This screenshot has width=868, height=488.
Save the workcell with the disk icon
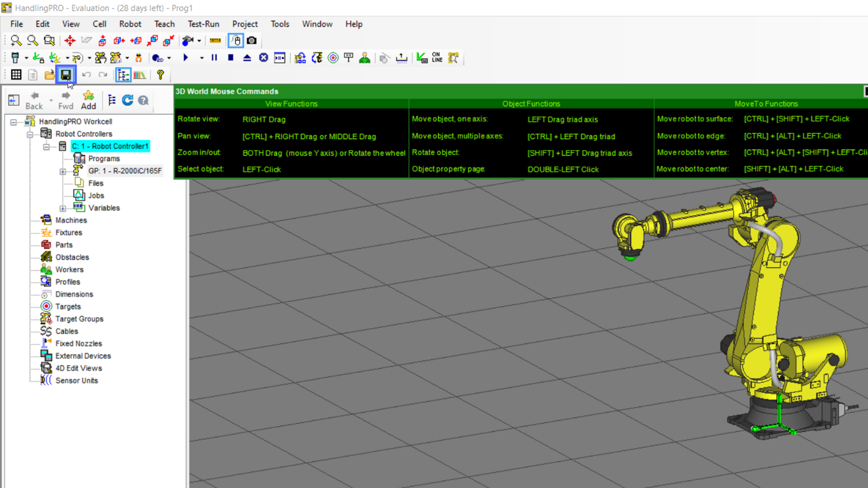click(67, 74)
